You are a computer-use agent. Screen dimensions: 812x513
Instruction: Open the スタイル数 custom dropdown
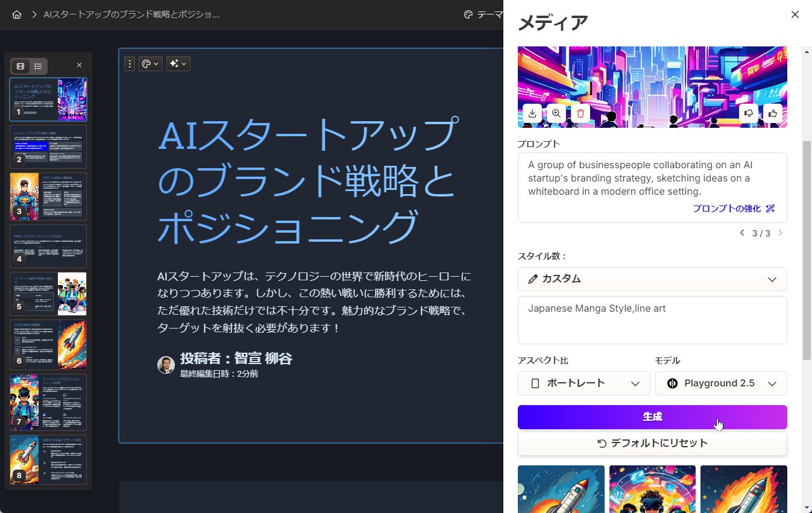coord(652,279)
